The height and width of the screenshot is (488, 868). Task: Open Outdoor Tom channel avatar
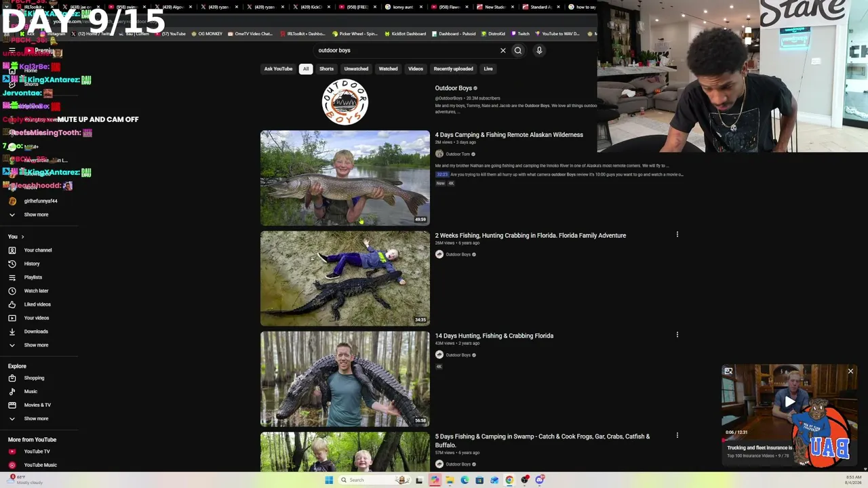coord(439,154)
